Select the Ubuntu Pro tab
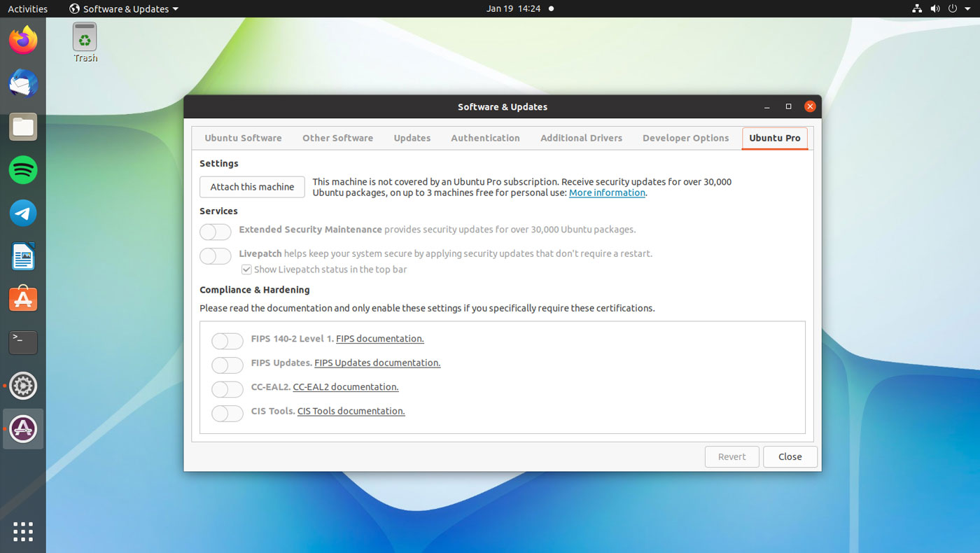This screenshot has width=980, height=553. pyautogui.click(x=775, y=138)
